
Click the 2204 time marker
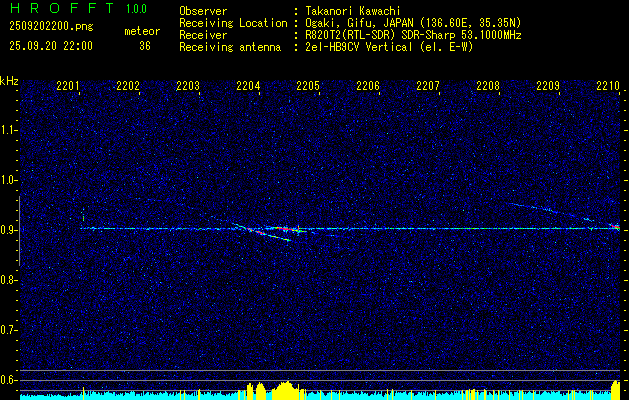tap(248, 85)
